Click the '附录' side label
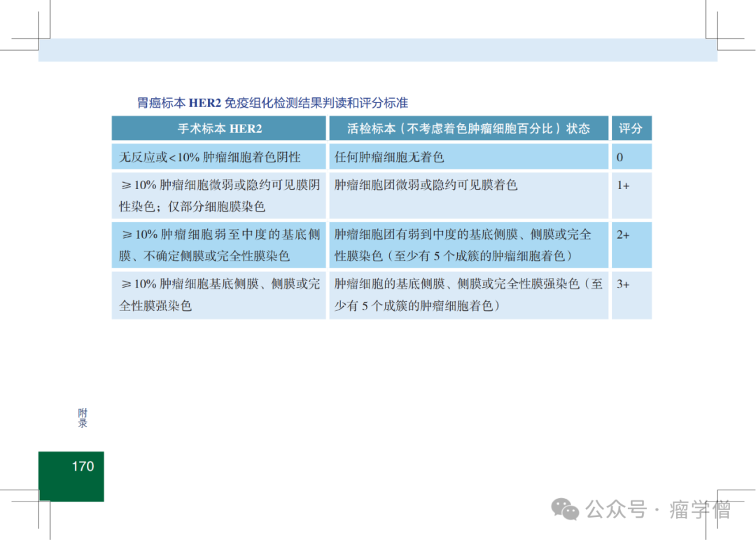This screenshot has width=756, height=540. 83,418
